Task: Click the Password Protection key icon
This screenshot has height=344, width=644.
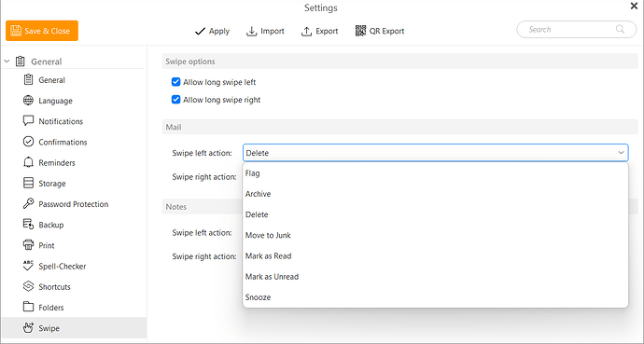Action: pos(28,203)
